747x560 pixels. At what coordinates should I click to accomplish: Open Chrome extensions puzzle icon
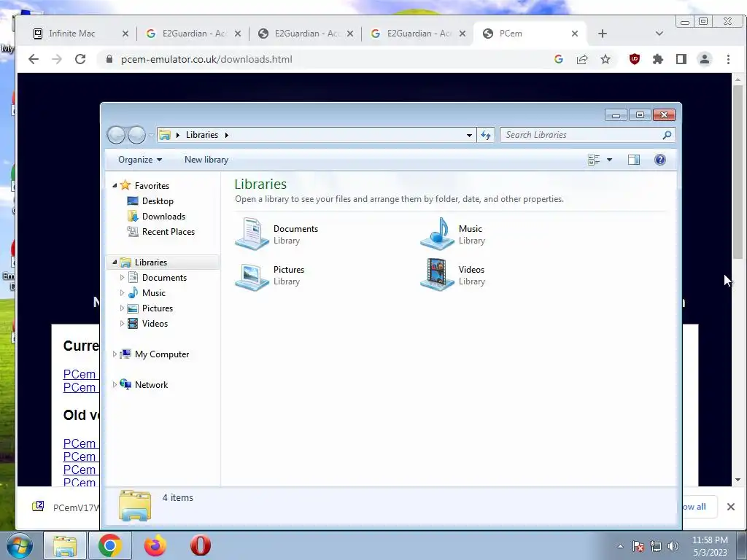[x=658, y=60]
